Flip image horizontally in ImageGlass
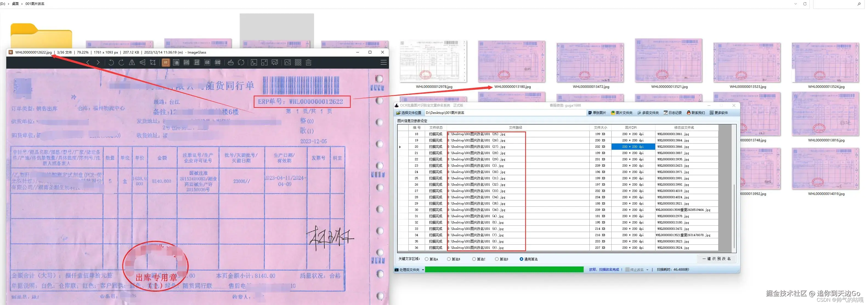 click(x=132, y=62)
